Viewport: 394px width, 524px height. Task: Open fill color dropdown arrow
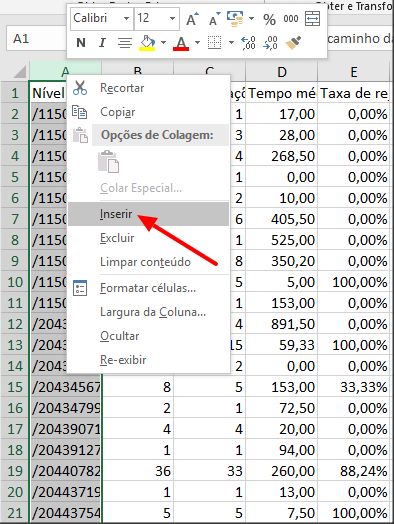click(163, 43)
